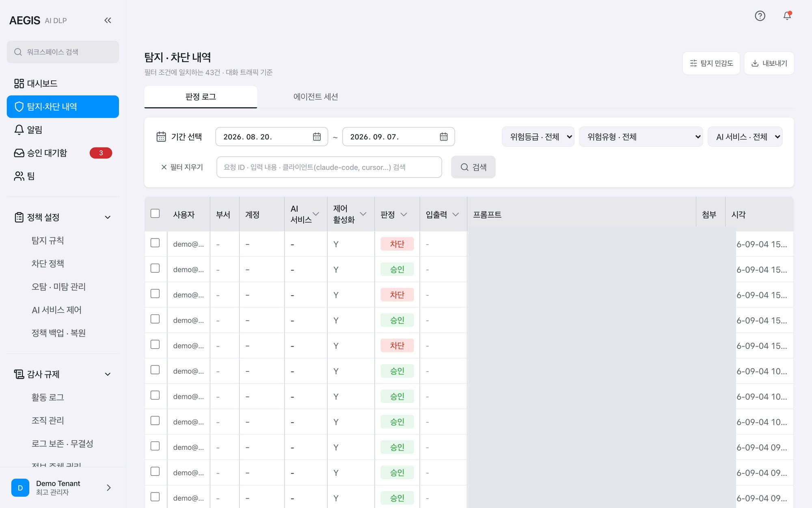
Task: Click the 검색 search button
Action: (x=473, y=167)
